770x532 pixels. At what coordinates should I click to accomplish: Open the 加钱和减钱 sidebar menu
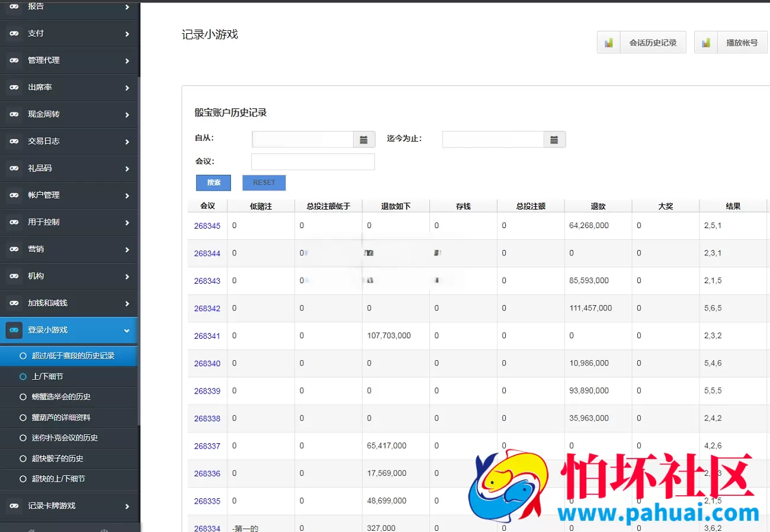(69, 303)
